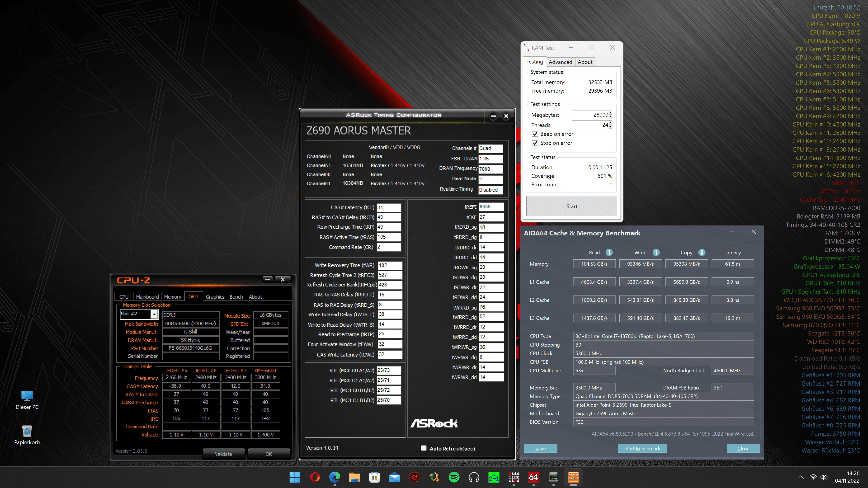
Task: Click the CAS# Latency (tCL) value field
Action: pos(389,207)
